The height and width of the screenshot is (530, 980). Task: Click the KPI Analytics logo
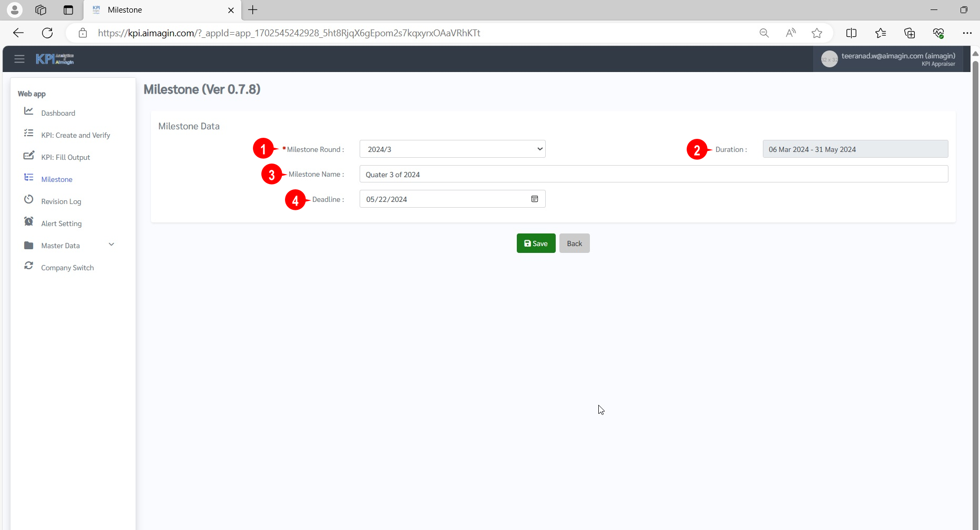(x=55, y=59)
